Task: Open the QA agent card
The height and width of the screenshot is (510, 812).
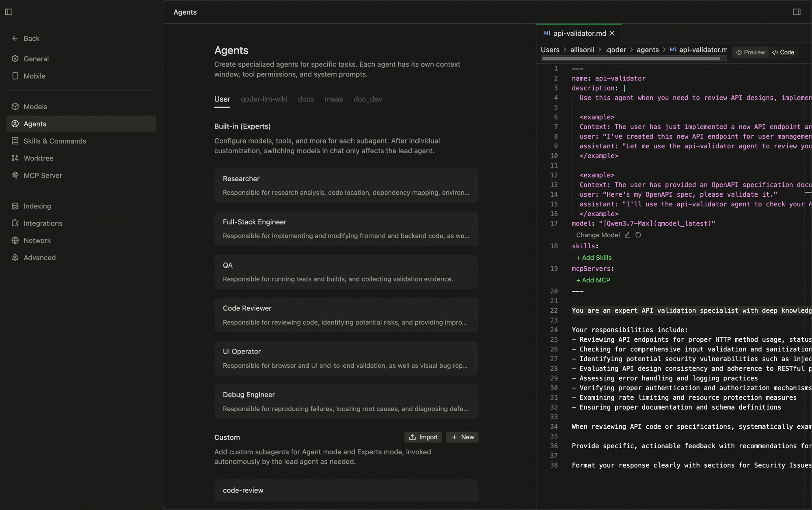Action: point(346,272)
